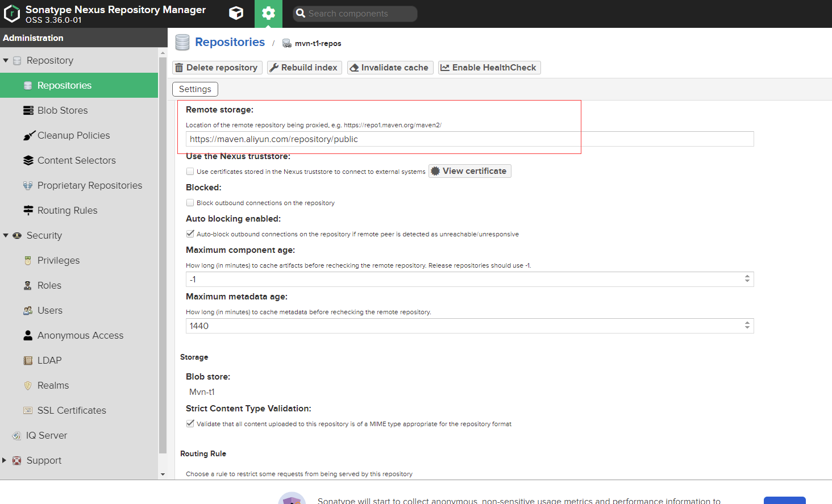Screen dimensions: 832x504
Task: Open Anonymous Access in the sidebar
Action: coord(79,335)
